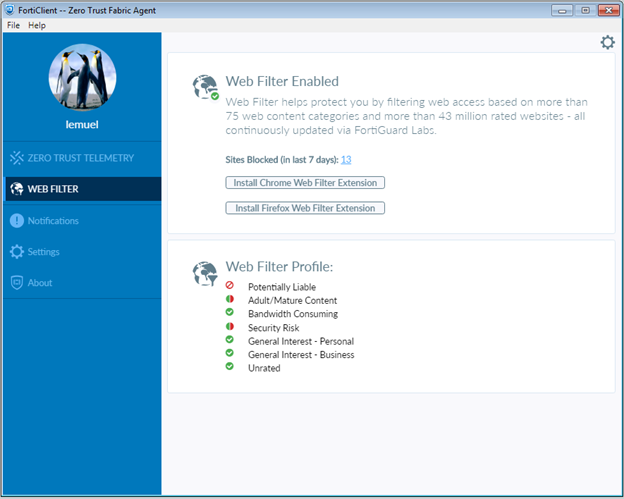Click the Unrated category text
This screenshot has width=624, height=499.
(x=264, y=368)
